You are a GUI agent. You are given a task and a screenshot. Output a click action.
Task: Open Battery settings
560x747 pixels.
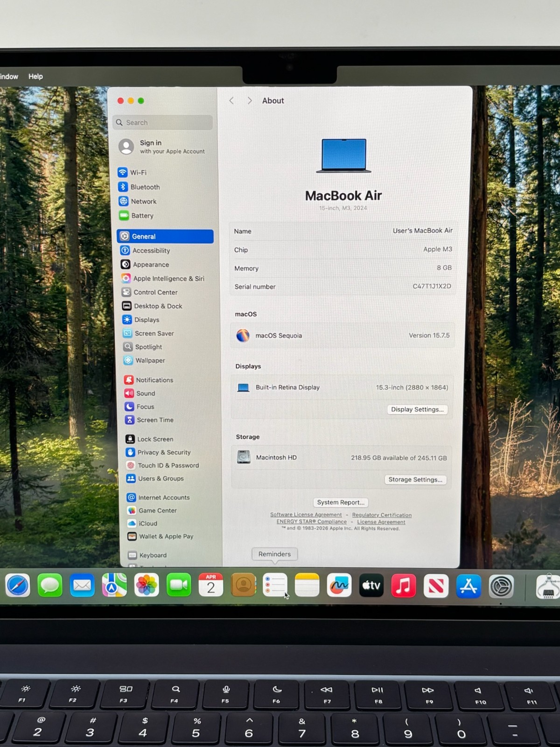(136, 216)
